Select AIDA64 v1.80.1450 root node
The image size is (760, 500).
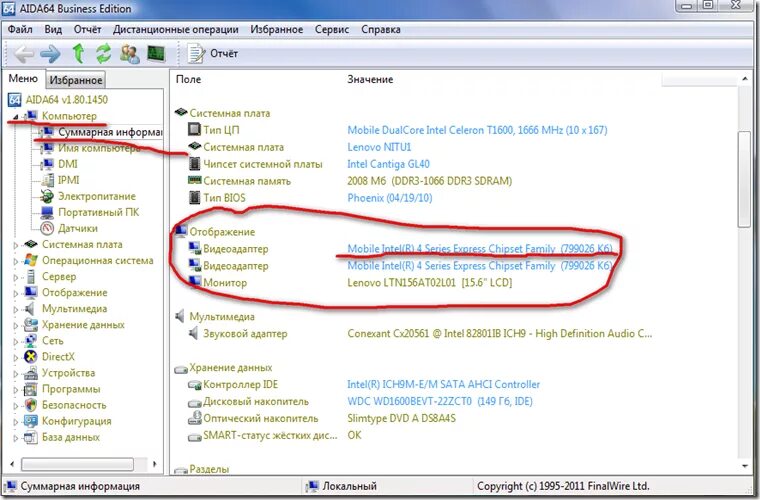pos(66,100)
